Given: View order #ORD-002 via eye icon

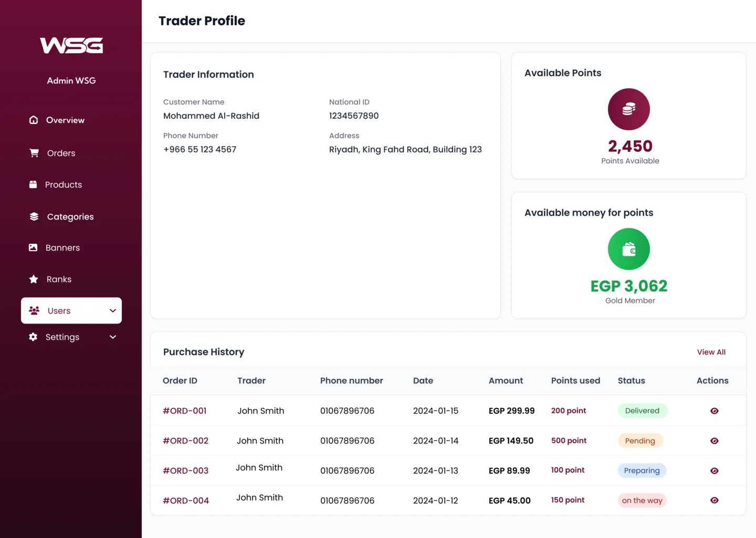Looking at the screenshot, I should tap(715, 441).
